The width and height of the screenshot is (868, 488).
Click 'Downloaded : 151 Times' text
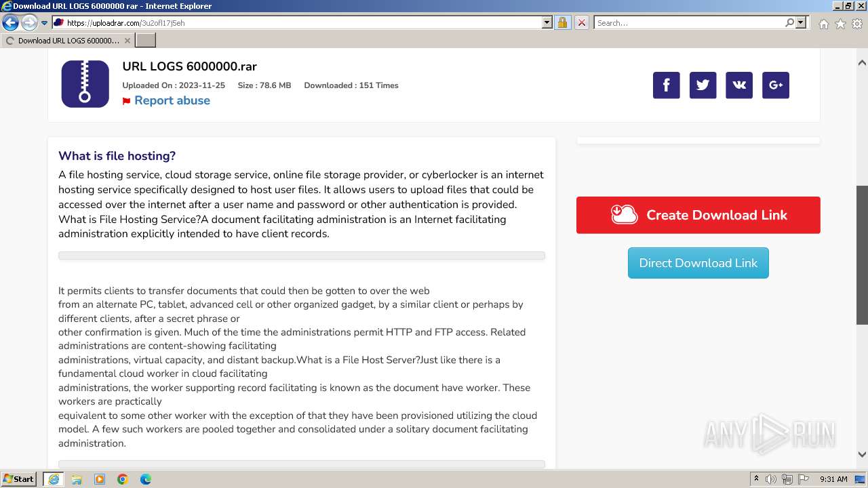pos(351,85)
